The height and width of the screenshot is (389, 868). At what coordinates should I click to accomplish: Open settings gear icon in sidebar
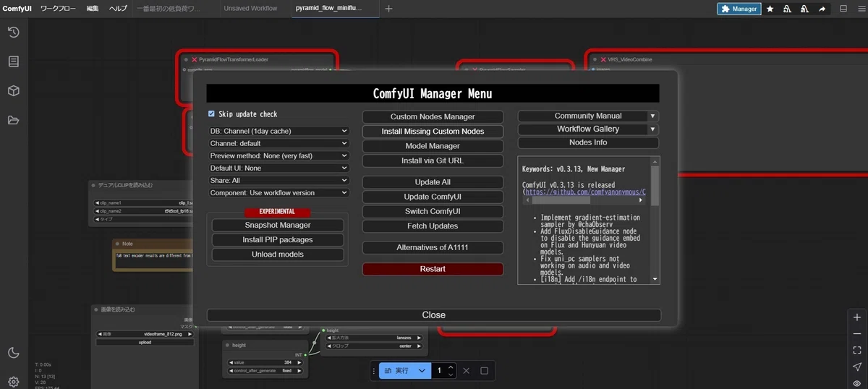point(13,382)
